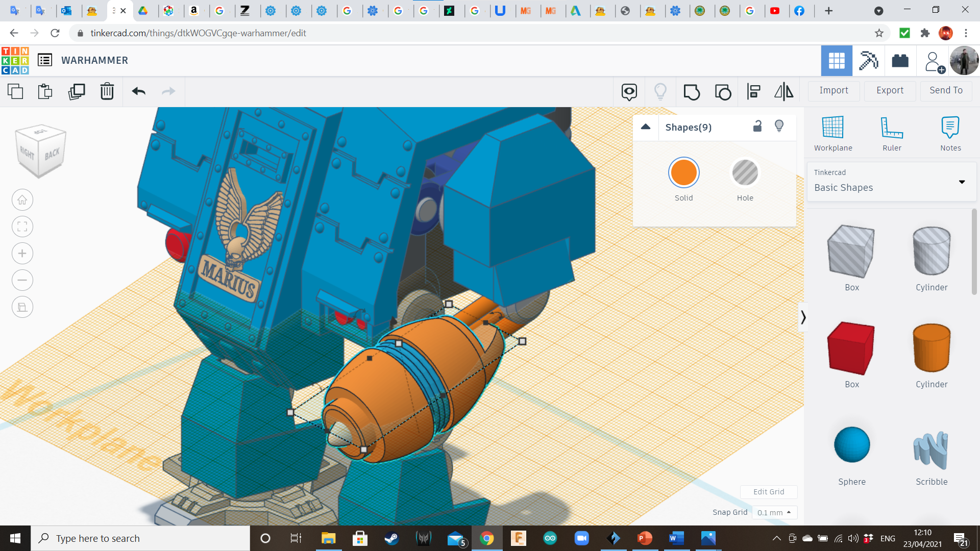Toggle shape visibility lightbulb in inspector
This screenshot has width=980, height=551.
[779, 126]
